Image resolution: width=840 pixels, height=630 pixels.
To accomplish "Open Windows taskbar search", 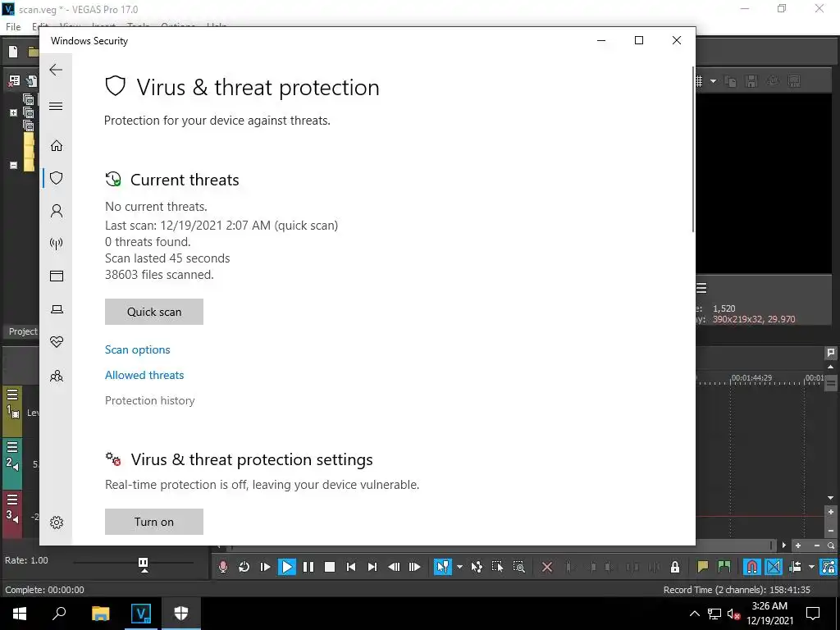I will [x=59, y=614].
